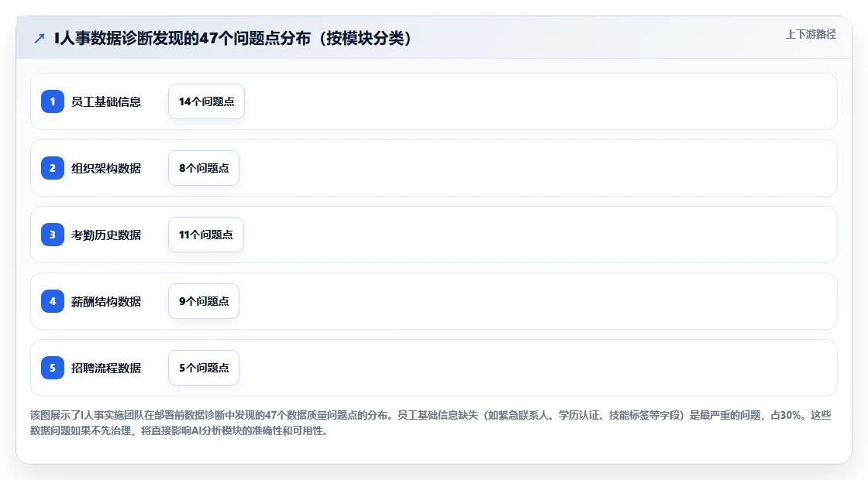Click the number 2 badge for 组织架构数据
868x480 pixels.
53,168
